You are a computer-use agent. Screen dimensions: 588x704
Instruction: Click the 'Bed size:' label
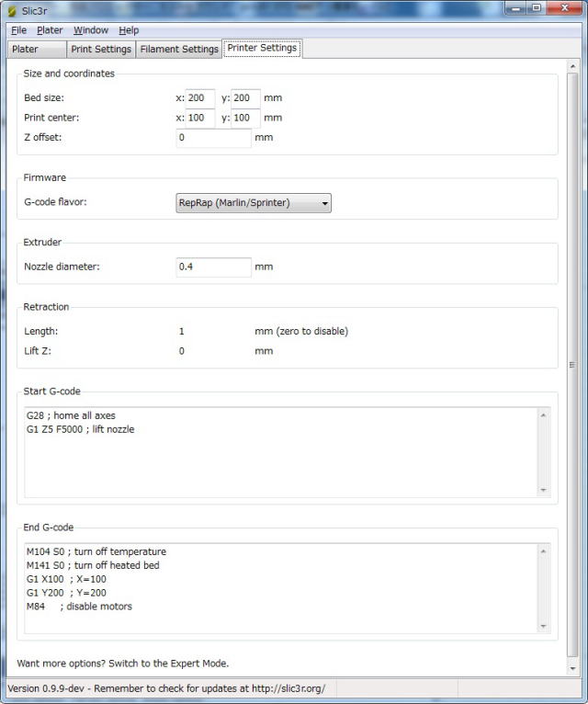44,97
